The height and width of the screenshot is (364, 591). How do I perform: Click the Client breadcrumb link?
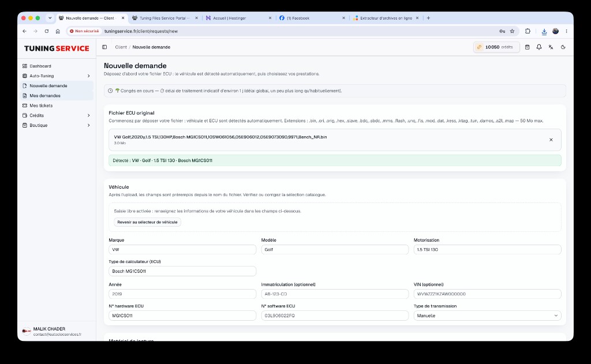tap(121, 47)
